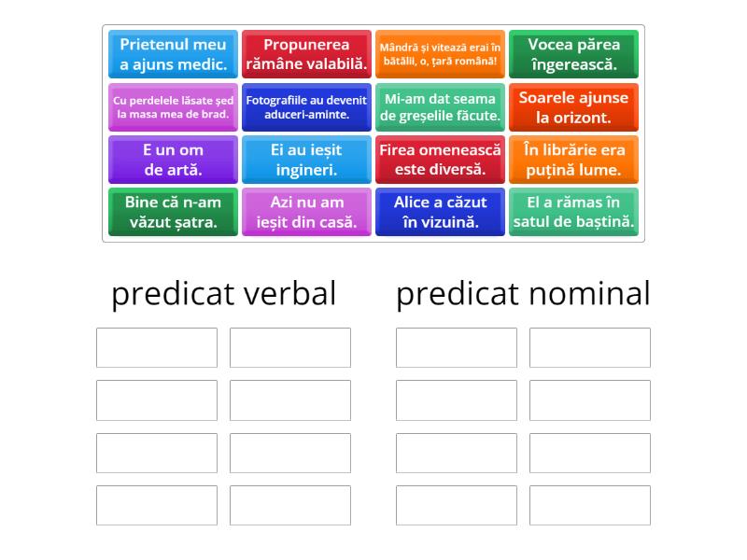747x560 pixels.
Task: Select 'Fotografiile au devenit aduceri-aminte.' card
Action: [306, 106]
